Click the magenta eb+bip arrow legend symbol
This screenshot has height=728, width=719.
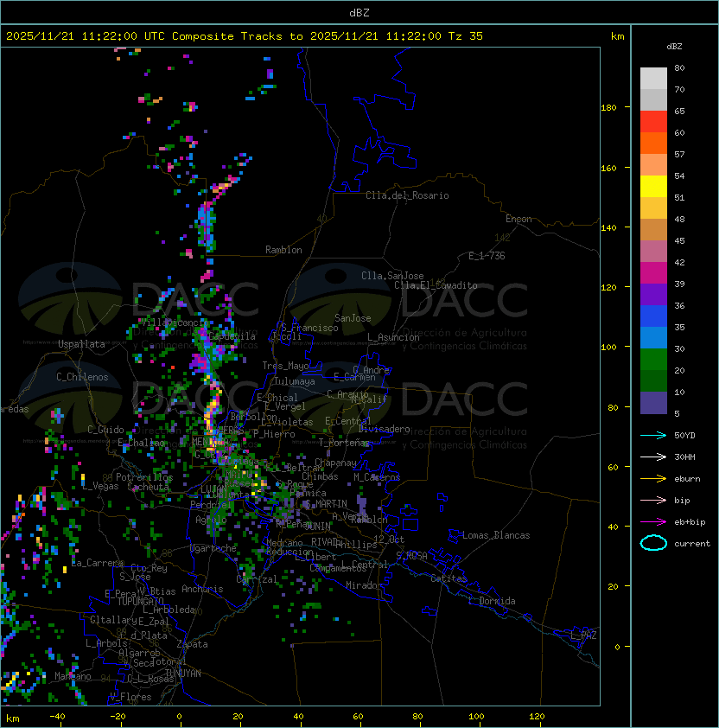[653, 522]
